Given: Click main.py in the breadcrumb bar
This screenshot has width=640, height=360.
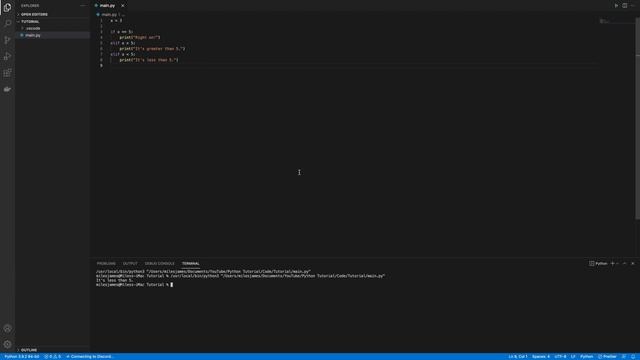Looking at the screenshot, I should (x=109, y=15).
